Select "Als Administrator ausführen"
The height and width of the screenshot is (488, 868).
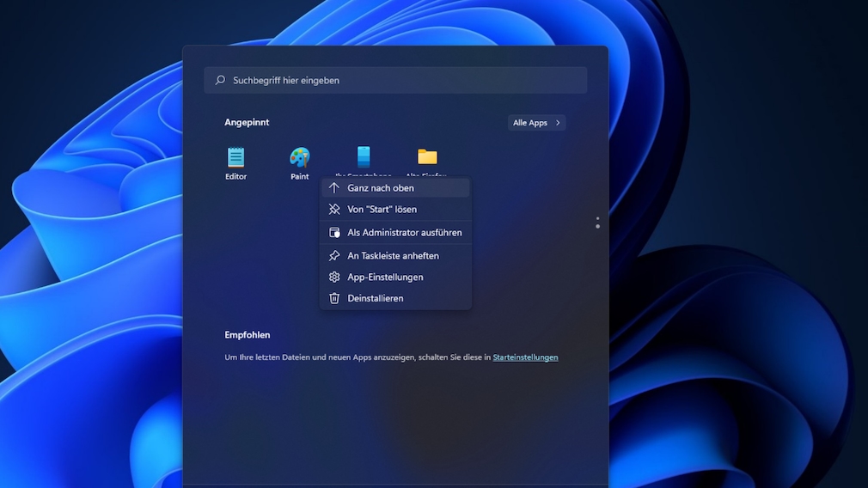pos(404,232)
